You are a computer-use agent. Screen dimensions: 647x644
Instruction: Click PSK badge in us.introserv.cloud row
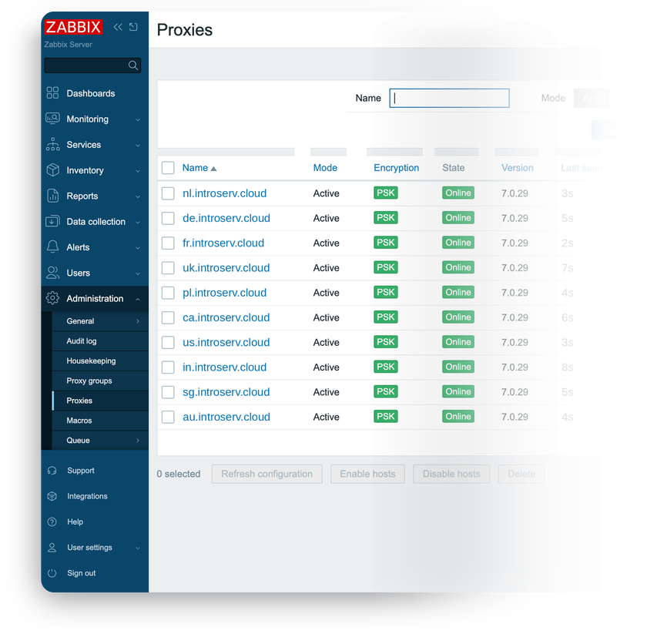[x=386, y=341]
